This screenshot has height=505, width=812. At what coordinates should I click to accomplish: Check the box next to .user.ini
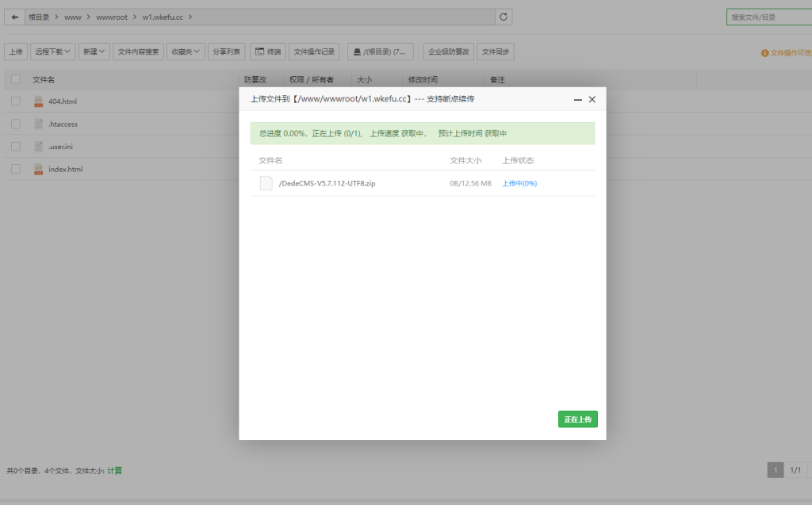(16, 147)
